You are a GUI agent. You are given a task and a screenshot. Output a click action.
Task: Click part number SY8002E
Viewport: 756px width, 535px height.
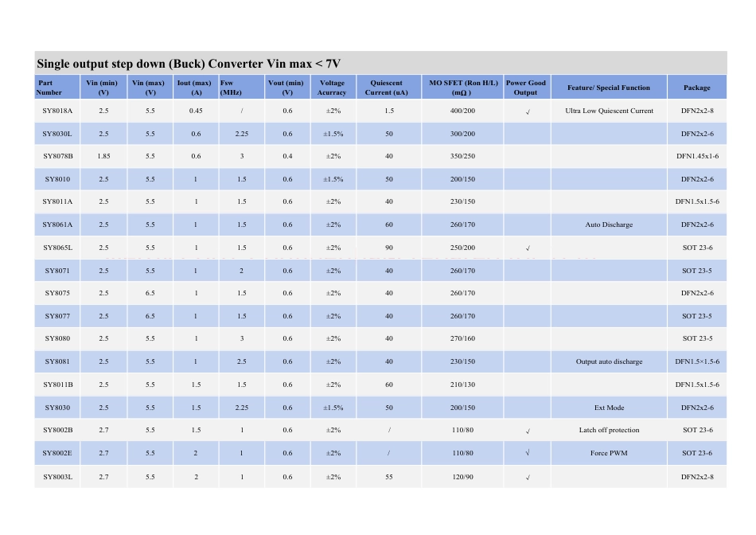coord(57,453)
